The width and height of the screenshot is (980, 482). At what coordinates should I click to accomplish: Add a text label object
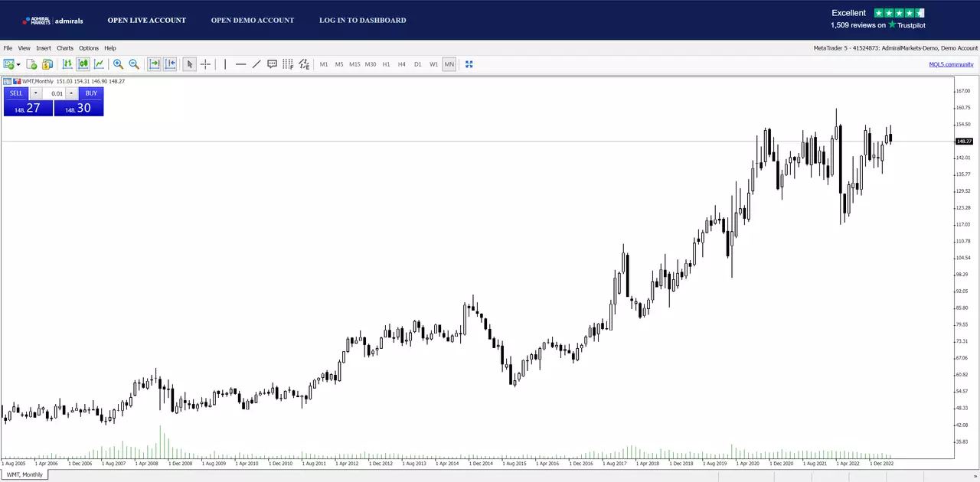click(272, 64)
